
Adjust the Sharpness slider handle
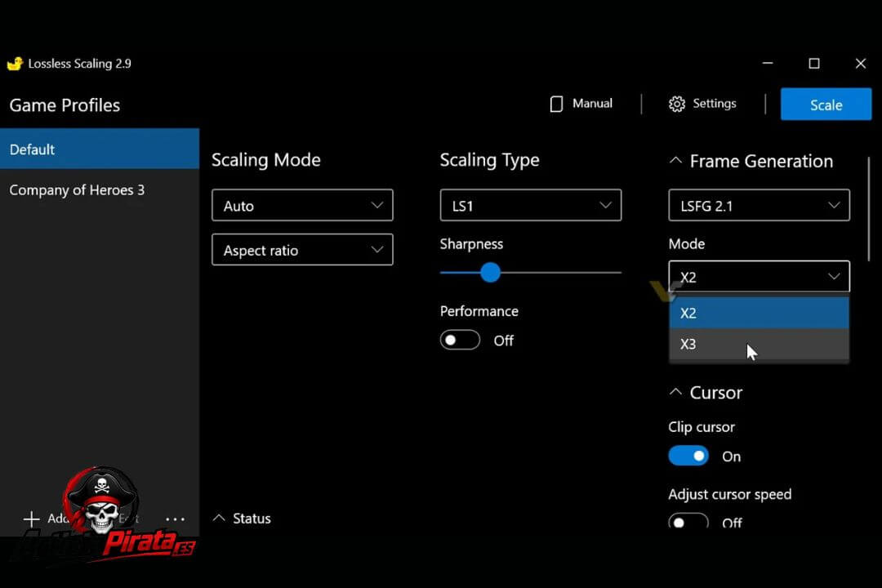[x=490, y=273]
